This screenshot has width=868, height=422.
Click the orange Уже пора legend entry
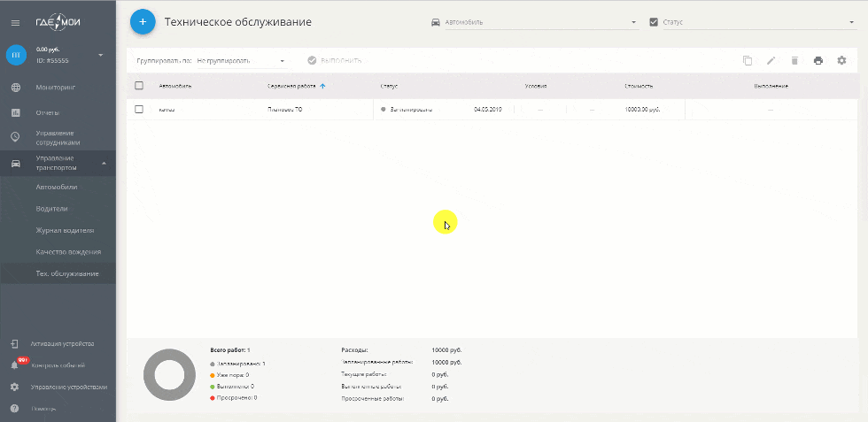[x=229, y=375]
